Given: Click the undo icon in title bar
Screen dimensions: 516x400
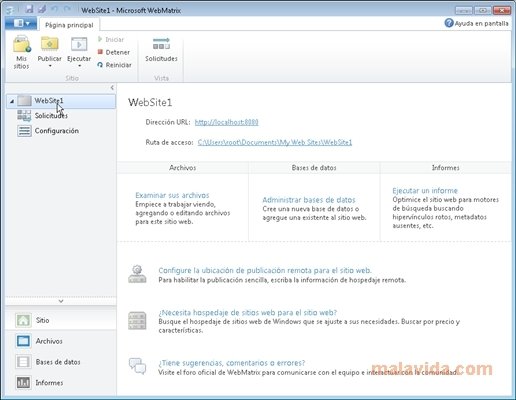Looking at the screenshot, I should [x=55, y=9].
